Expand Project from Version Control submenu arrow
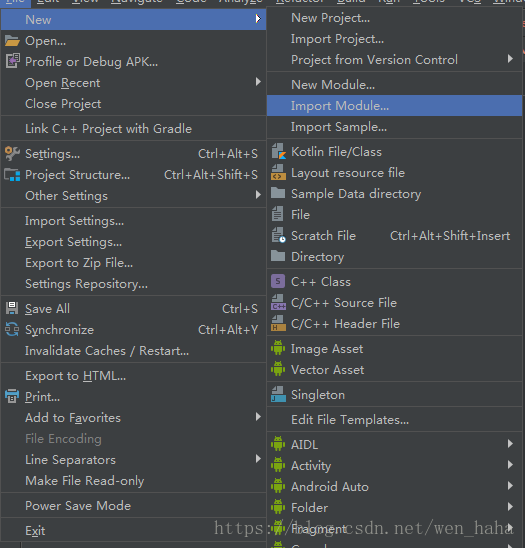Viewport: 525px width, 548px height. (x=510, y=59)
